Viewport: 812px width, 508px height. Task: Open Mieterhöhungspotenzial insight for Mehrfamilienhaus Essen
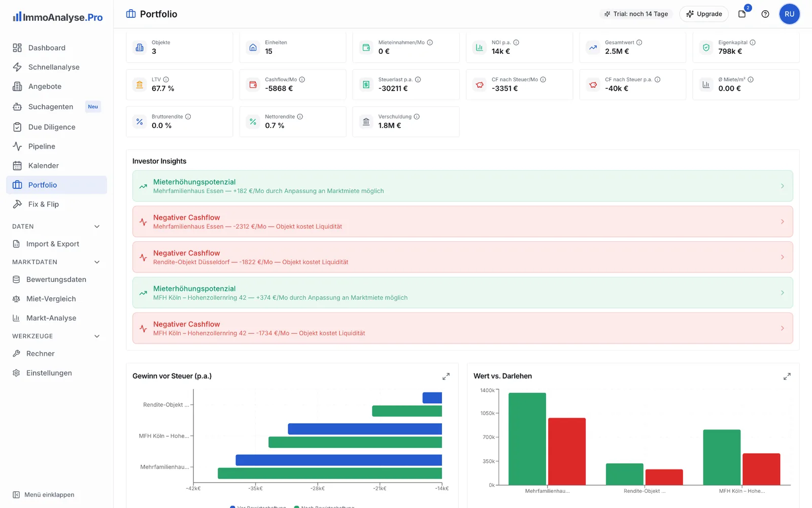[462, 186]
